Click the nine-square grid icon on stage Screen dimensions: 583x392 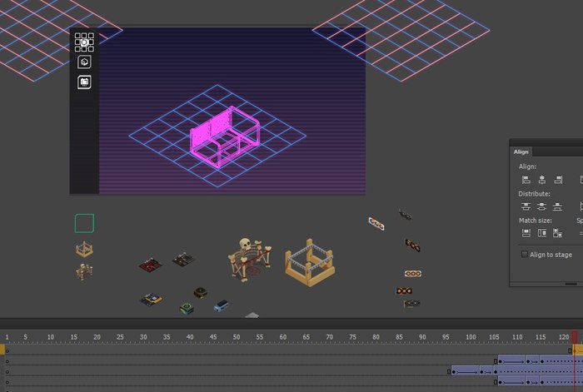click(x=84, y=42)
